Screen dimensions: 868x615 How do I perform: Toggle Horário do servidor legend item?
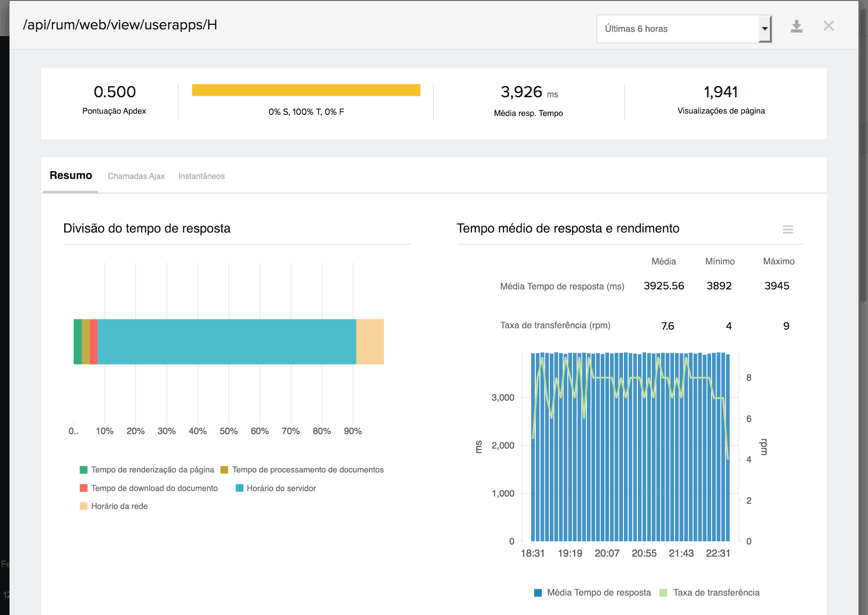coord(281,488)
